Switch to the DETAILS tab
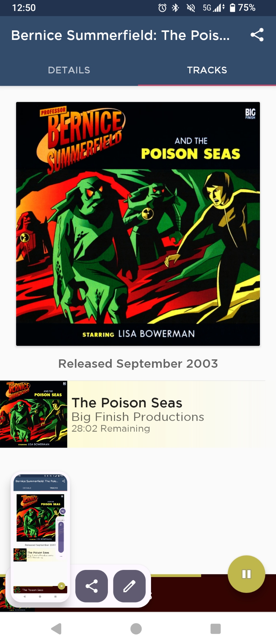Screen dimensions: 276x644 point(69,70)
